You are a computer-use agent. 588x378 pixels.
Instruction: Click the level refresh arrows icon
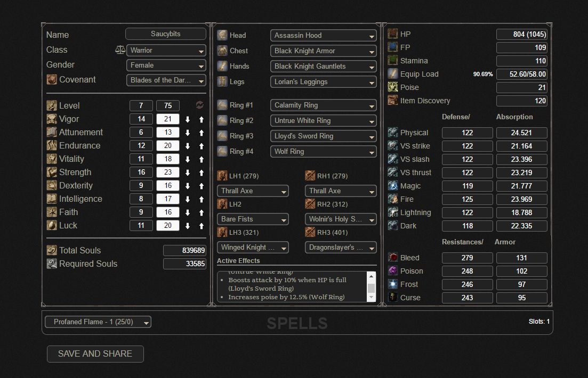click(x=200, y=105)
